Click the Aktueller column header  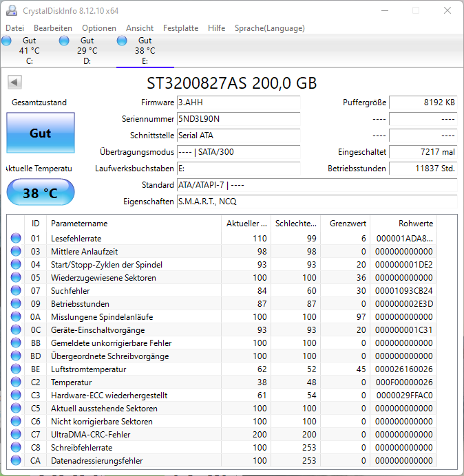point(246,224)
